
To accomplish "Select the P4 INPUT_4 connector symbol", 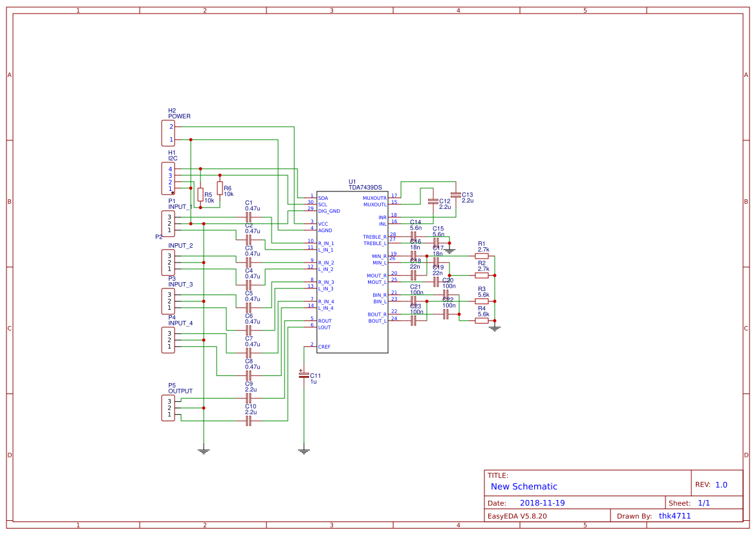I will tap(167, 340).
